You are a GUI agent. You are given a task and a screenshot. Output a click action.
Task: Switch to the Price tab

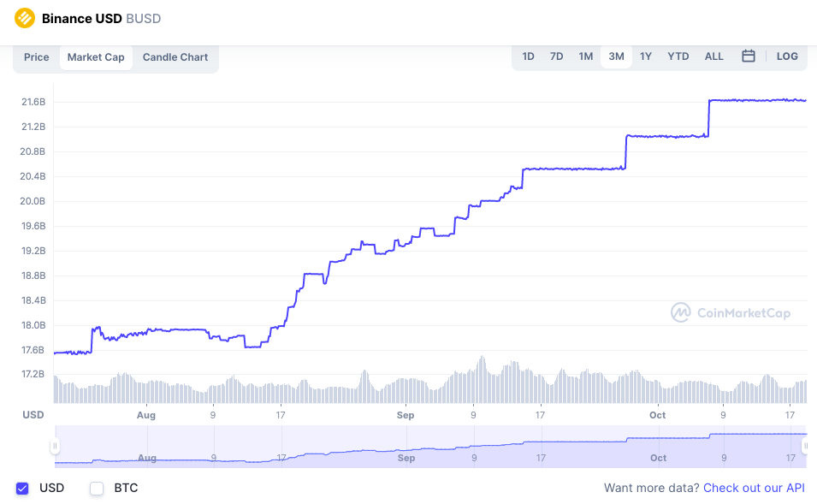click(x=37, y=57)
